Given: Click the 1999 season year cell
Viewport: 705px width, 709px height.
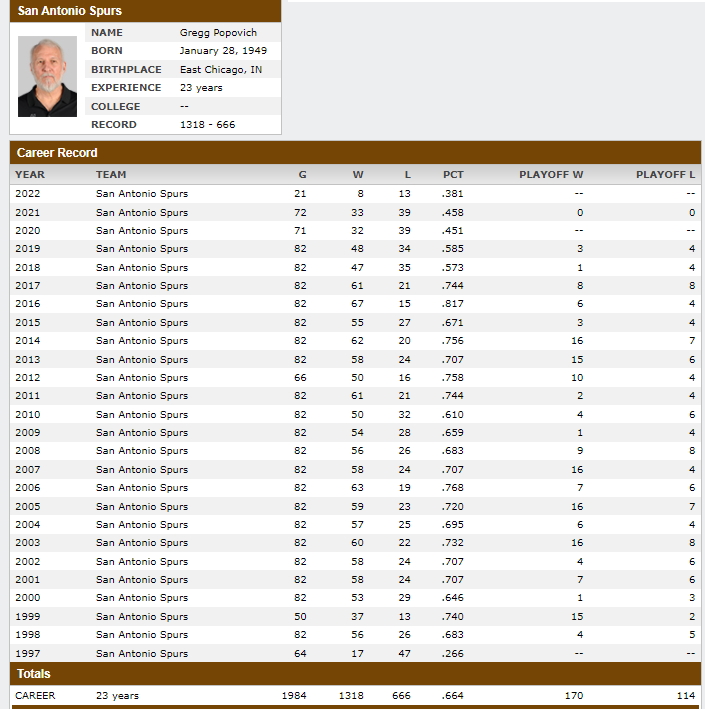Looking at the screenshot, I should point(28,617).
